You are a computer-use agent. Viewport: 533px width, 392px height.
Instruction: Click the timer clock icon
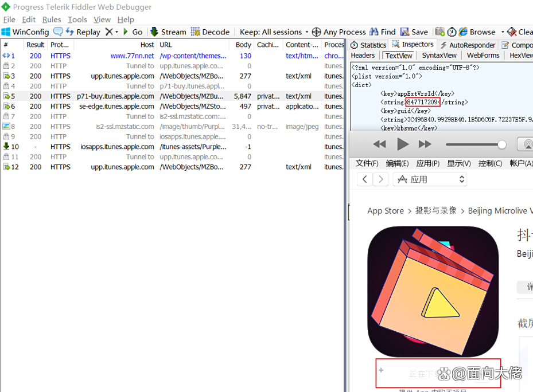coord(452,32)
